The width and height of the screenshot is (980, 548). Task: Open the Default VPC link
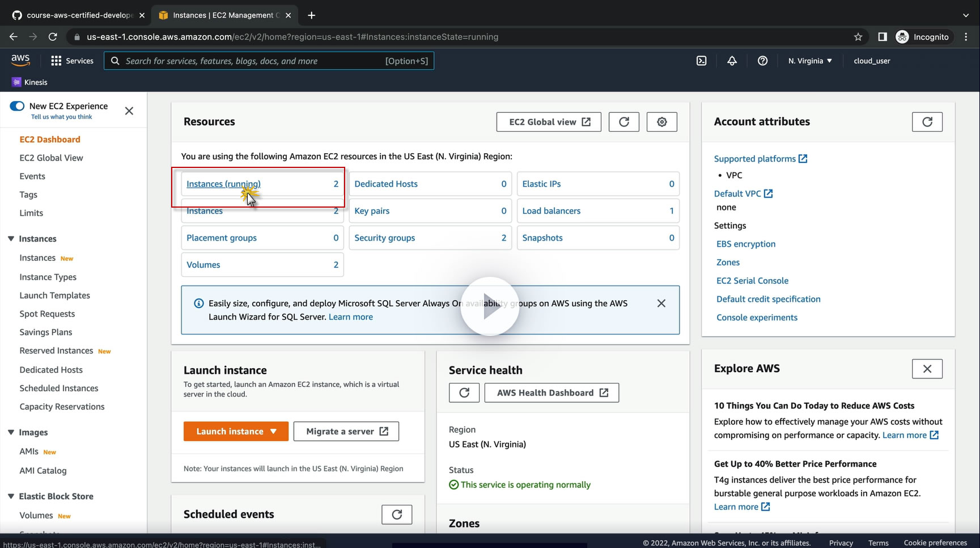tap(743, 193)
